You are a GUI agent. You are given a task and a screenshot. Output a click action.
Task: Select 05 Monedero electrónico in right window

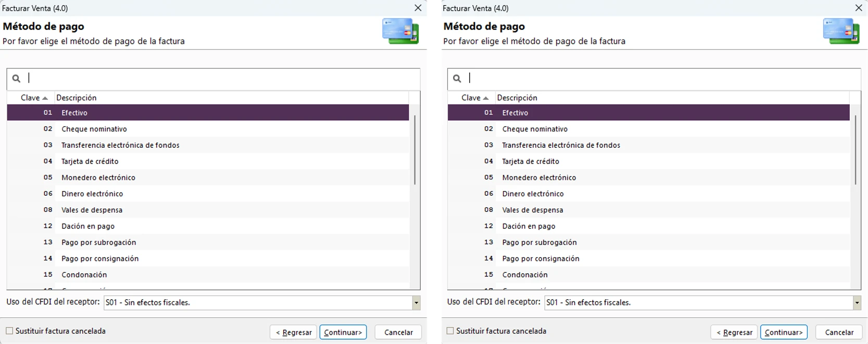click(648, 177)
